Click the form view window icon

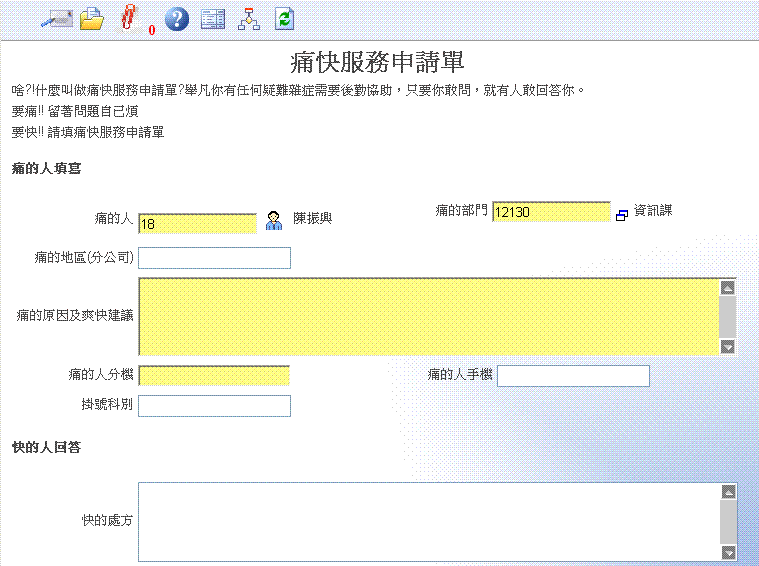click(x=212, y=19)
